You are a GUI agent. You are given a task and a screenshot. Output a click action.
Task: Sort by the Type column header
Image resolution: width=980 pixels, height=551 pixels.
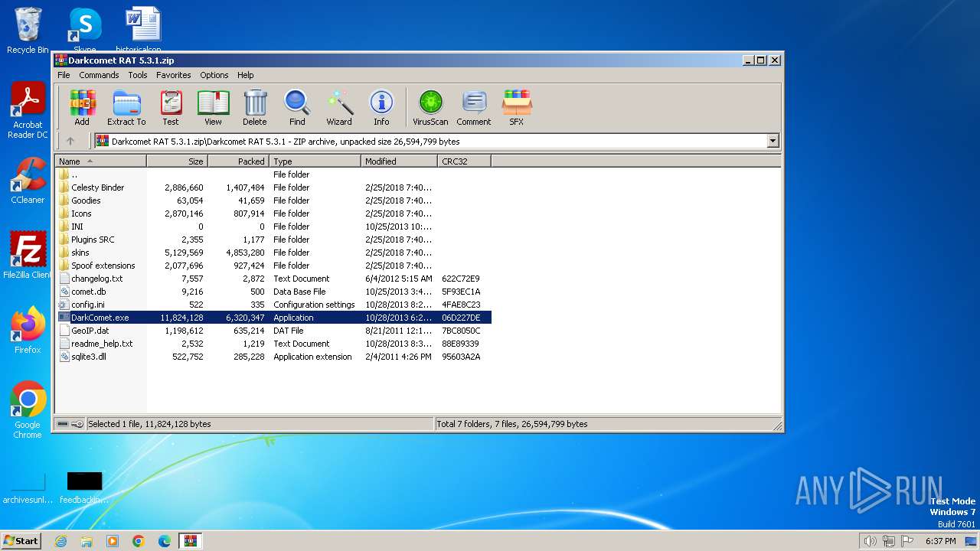tap(315, 161)
